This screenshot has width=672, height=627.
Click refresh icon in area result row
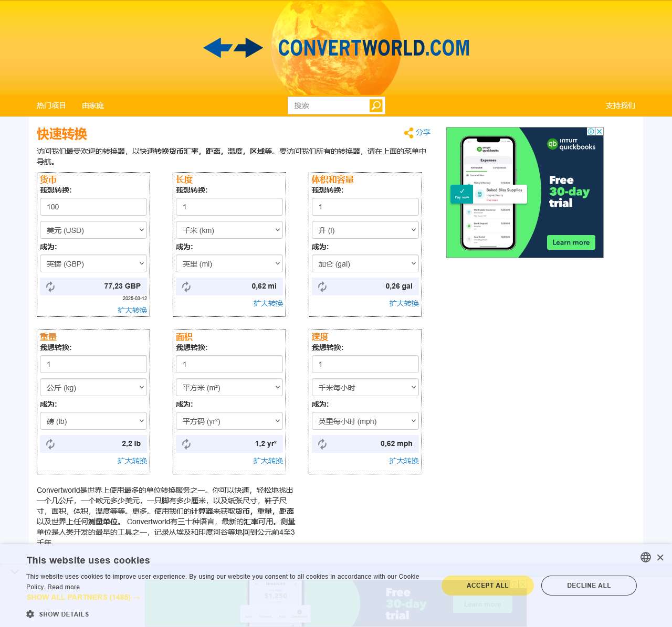coord(186,444)
